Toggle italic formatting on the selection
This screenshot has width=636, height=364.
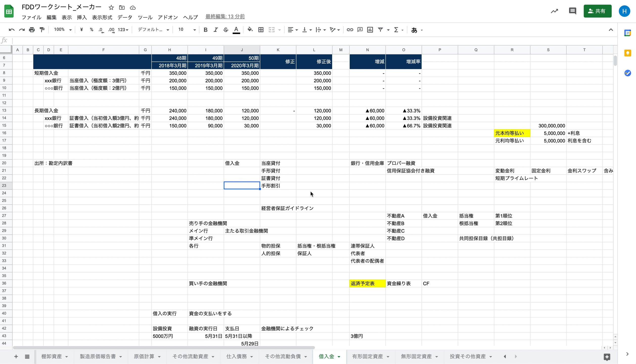[215, 30]
